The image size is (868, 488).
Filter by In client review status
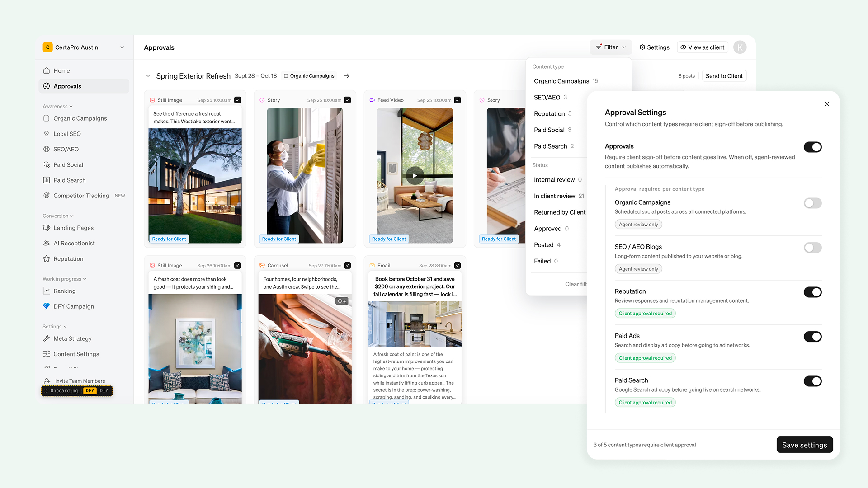559,196
